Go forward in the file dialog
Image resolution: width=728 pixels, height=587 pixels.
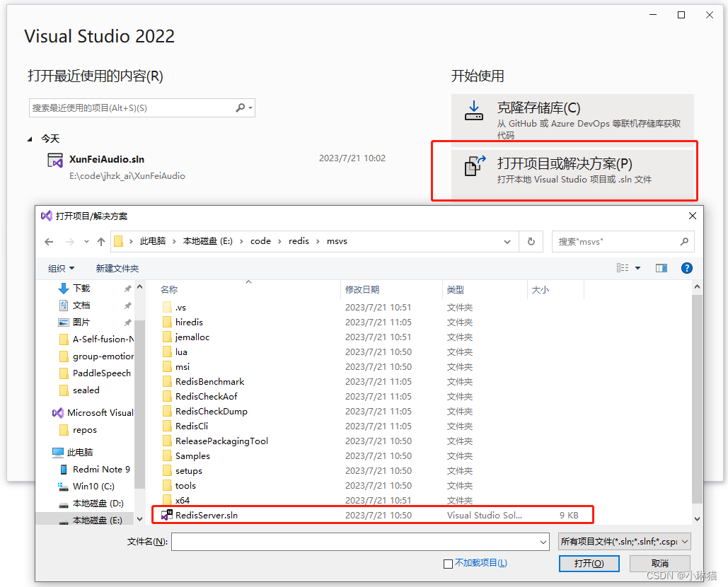69,242
